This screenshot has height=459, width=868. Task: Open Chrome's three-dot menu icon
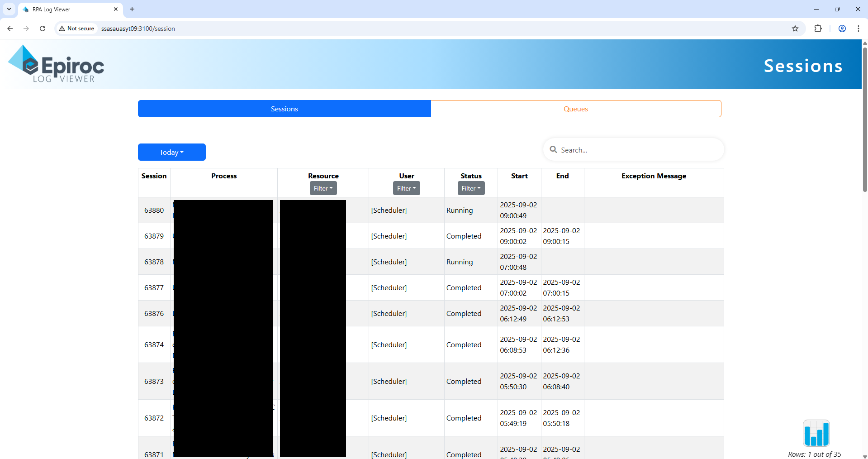coord(859,28)
